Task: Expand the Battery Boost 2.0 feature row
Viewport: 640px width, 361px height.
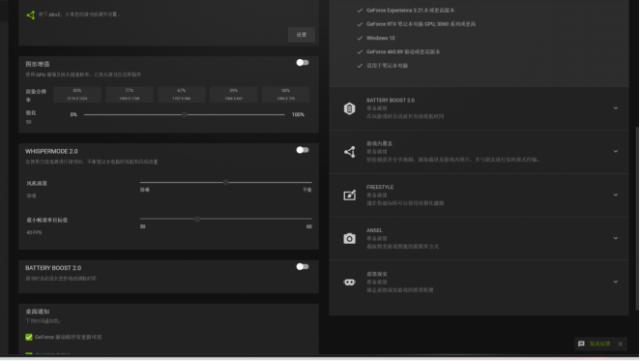Action: (x=616, y=108)
